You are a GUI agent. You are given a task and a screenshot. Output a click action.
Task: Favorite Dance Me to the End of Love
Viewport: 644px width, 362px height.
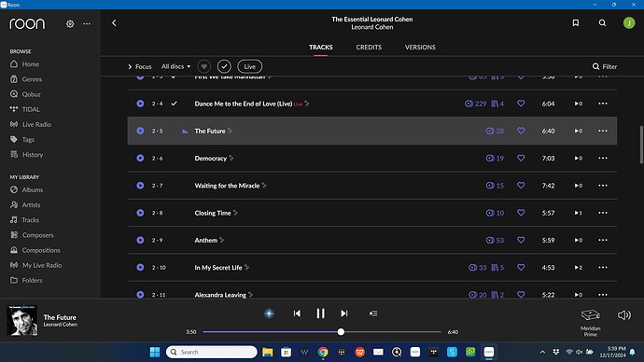tap(521, 104)
